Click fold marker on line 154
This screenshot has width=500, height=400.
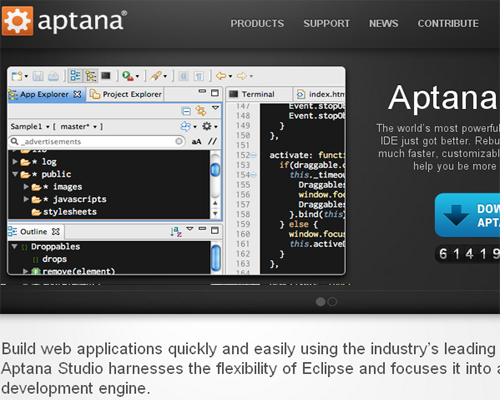click(x=254, y=175)
